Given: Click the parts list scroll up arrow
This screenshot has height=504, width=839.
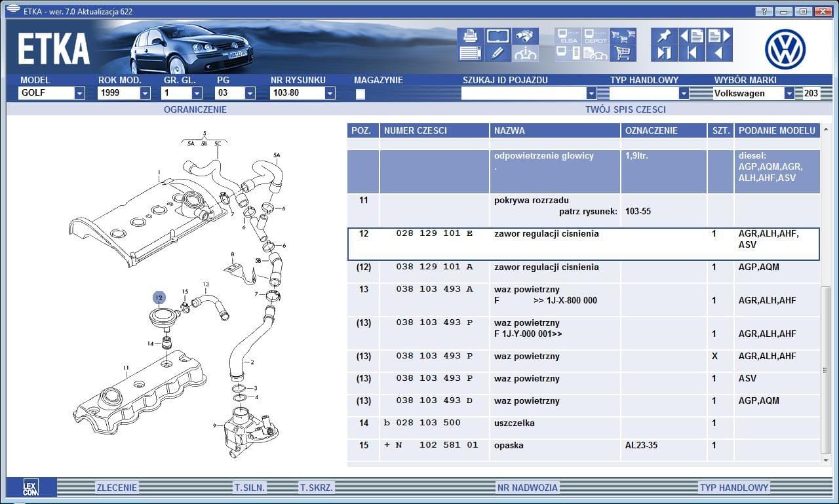Looking at the screenshot, I should [x=826, y=128].
